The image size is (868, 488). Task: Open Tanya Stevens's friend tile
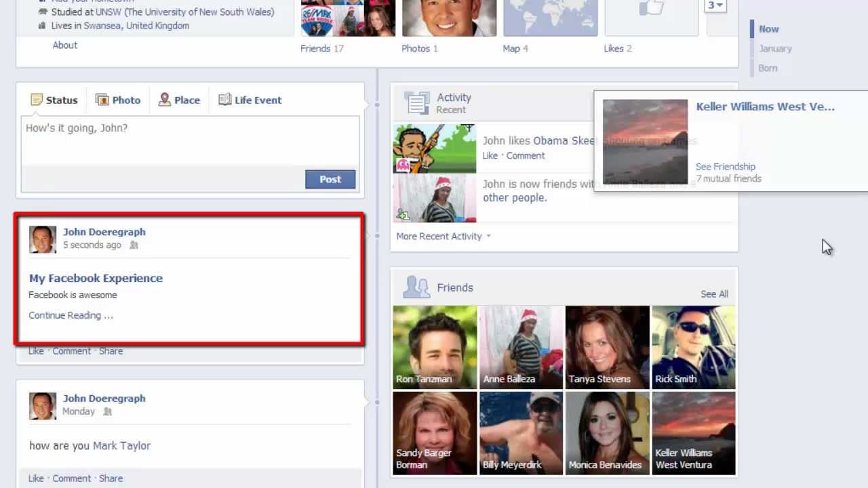pos(607,347)
